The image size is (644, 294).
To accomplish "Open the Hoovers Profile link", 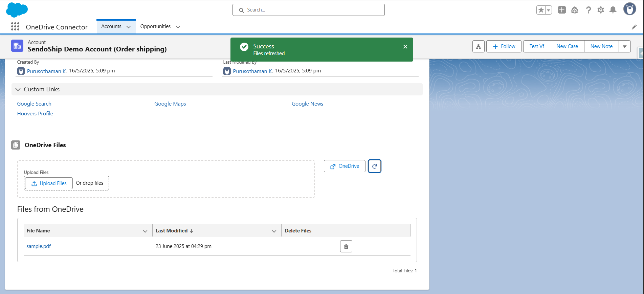I will point(35,114).
